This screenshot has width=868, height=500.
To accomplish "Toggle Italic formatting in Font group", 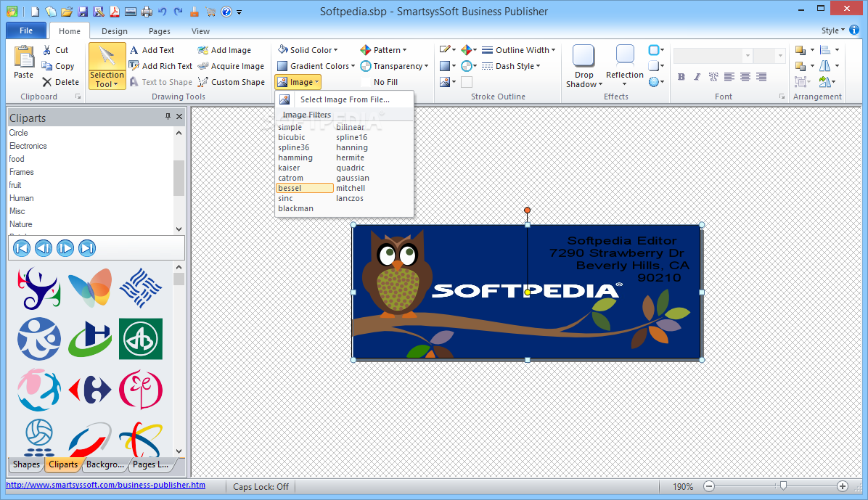I will coord(697,77).
